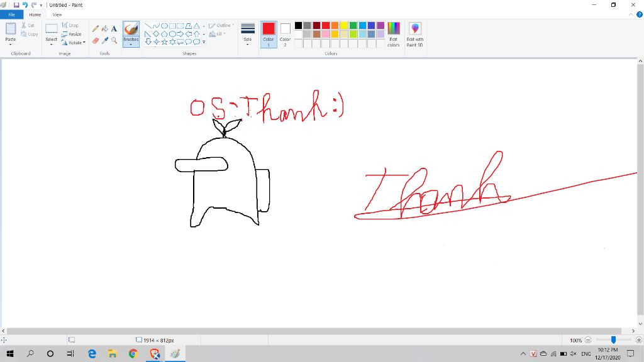This screenshot has height=362, width=644.
Task: Open taskbar Search
Action: click(30, 353)
